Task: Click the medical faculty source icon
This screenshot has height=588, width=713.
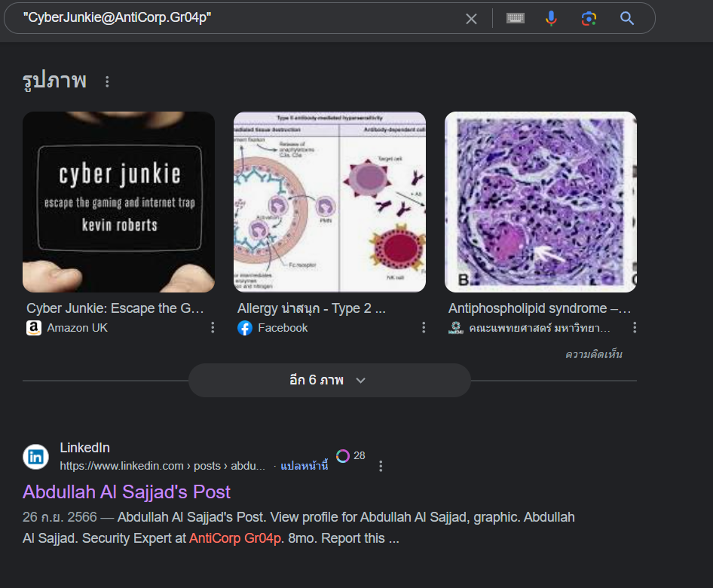Action: (x=456, y=328)
